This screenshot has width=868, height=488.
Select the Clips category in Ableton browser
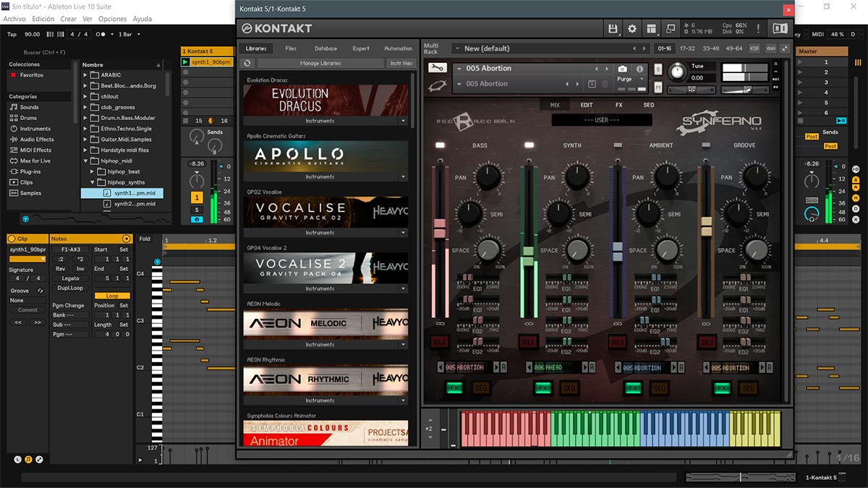[27, 182]
